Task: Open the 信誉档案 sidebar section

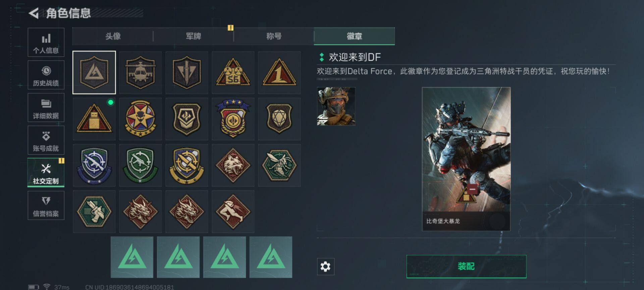Action: (46, 205)
